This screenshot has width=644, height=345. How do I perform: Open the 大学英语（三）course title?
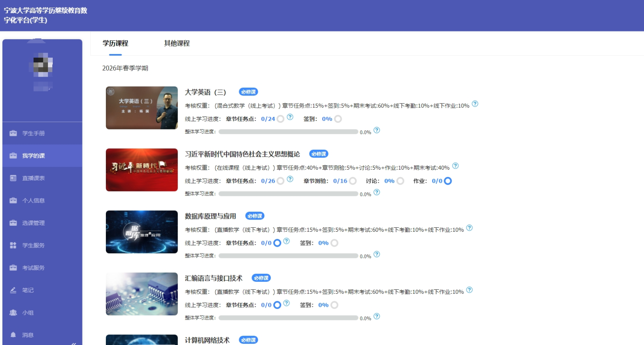tap(206, 92)
